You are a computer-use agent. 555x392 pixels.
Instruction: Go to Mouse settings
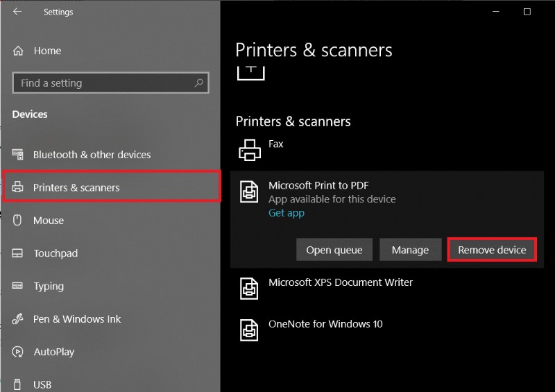click(49, 220)
